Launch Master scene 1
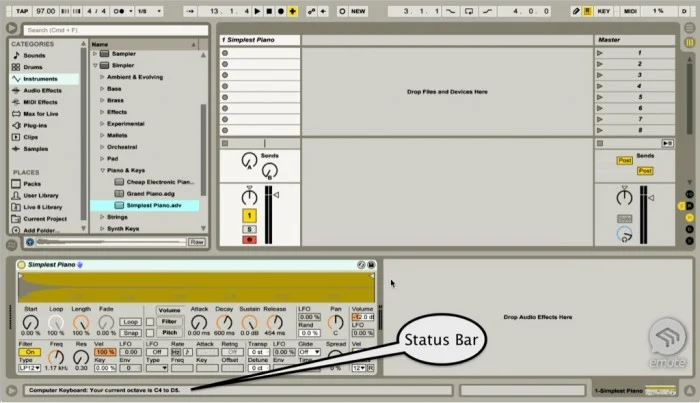 [x=600, y=53]
